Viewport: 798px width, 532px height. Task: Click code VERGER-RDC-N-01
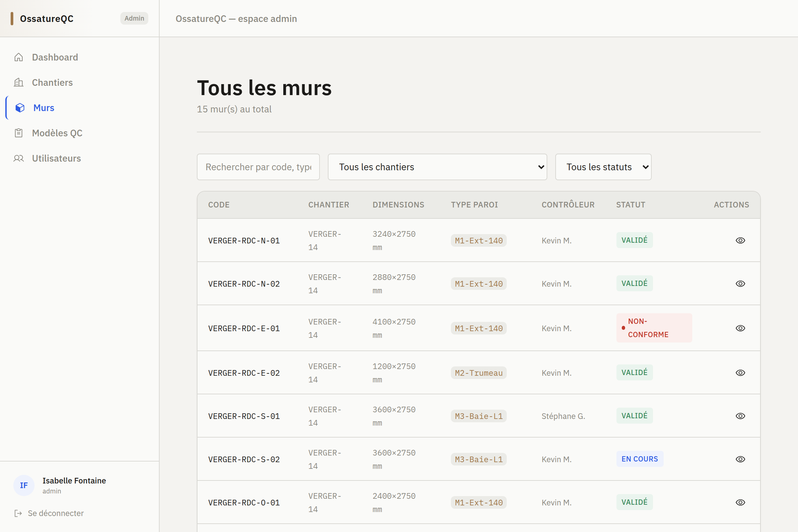(244, 240)
